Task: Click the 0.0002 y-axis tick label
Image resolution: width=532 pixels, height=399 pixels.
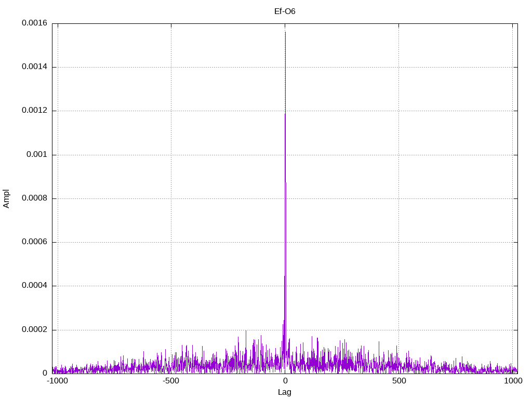Action: pyautogui.click(x=34, y=330)
